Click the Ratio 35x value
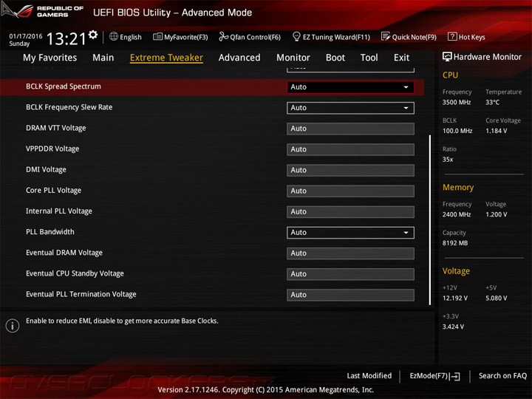Viewport: 532px width, 399px height. click(x=448, y=160)
